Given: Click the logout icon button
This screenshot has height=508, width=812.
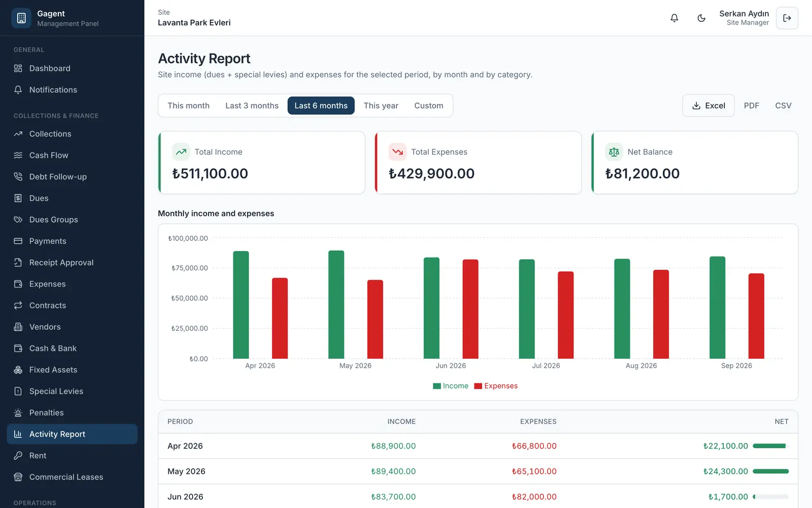Looking at the screenshot, I should click(x=787, y=18).
